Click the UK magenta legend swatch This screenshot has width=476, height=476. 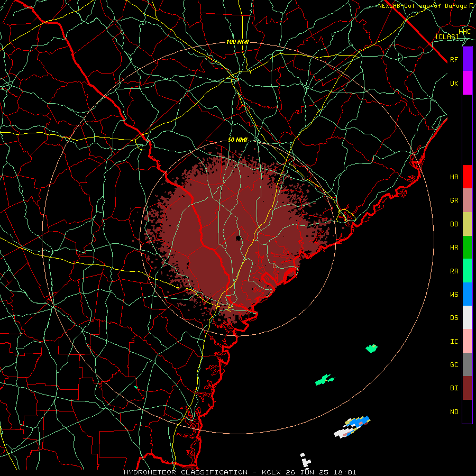point(467,83)
